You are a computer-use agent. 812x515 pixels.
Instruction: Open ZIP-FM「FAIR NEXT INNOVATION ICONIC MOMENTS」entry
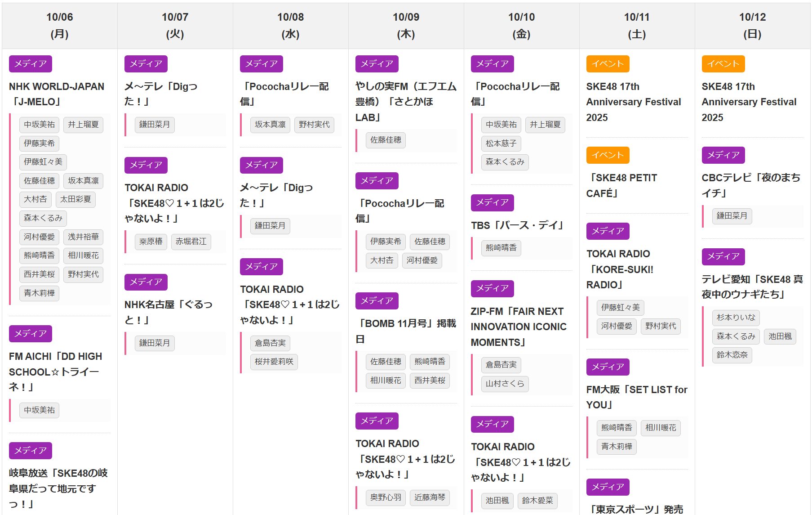pos(518,327)
